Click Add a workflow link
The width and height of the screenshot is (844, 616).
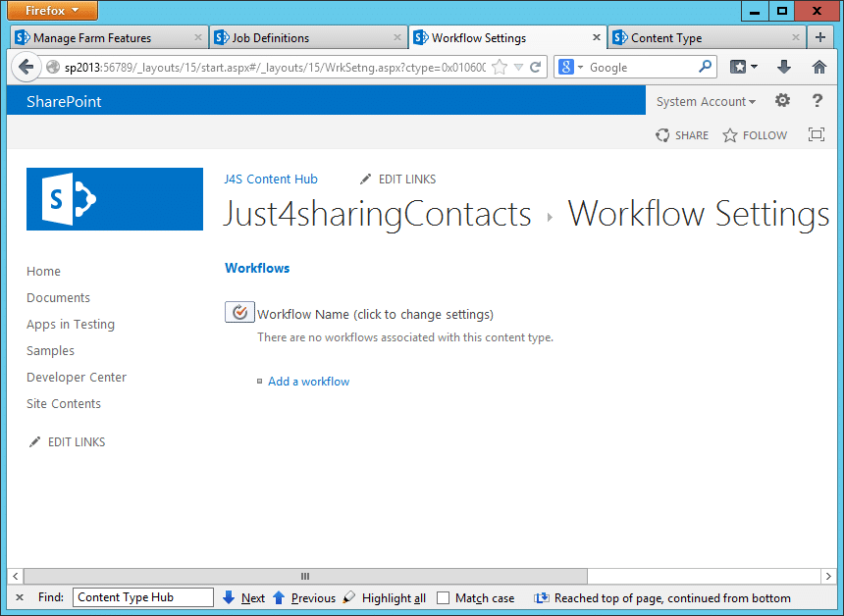click(x=309, y=382)
